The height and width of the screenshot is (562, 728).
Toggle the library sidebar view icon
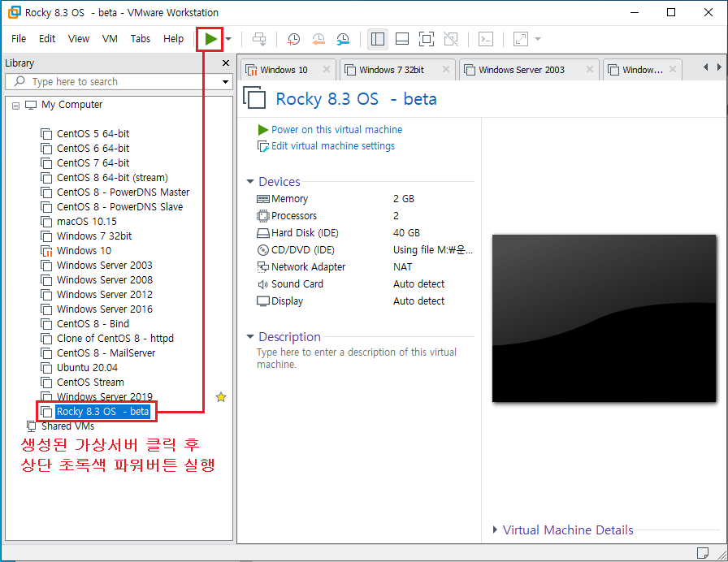click(378, 39)
